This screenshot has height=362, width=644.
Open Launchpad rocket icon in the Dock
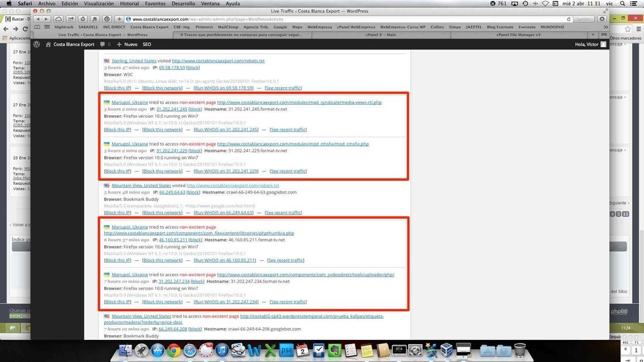142,350
